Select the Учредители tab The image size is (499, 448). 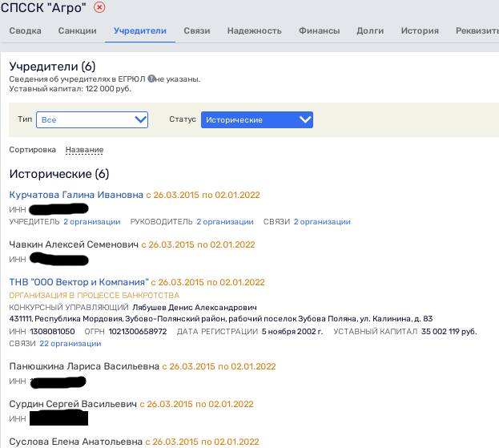(x=140, y=31)
